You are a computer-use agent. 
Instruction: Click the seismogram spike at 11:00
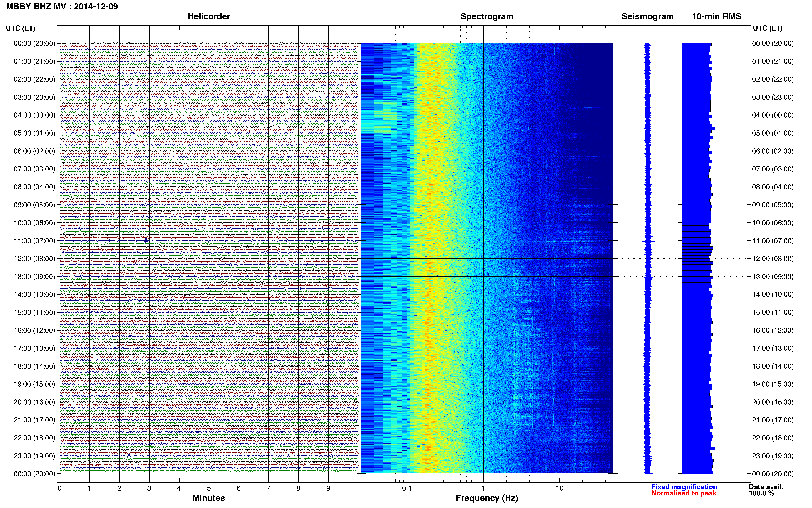(x=648, y=241)
